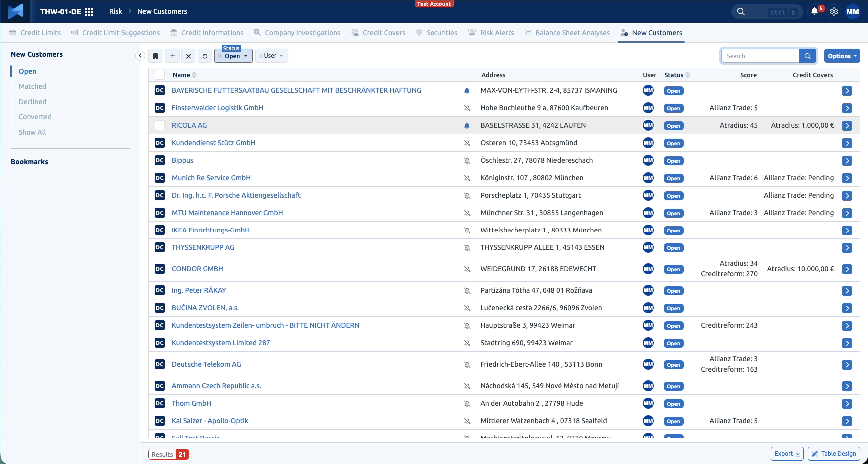Image resolution: width=868 pixels, height=464 pixels.
Task: Open Finsterwalder Logistik GmbH link
Action: pos(217,108)
